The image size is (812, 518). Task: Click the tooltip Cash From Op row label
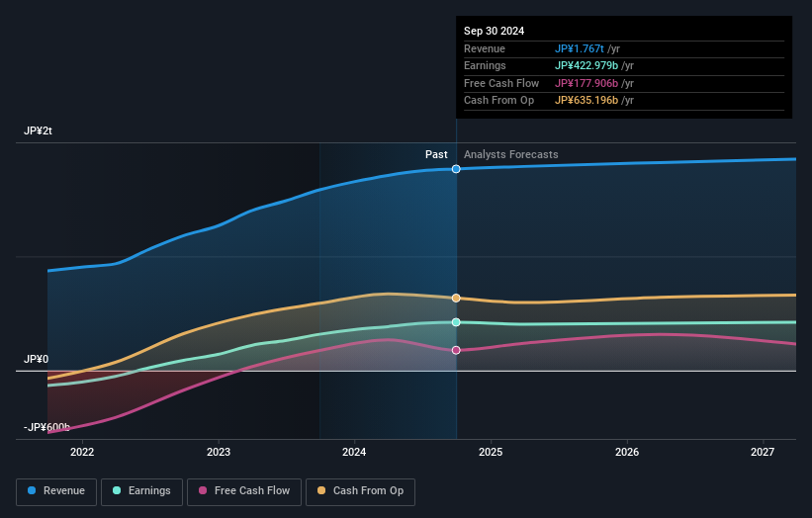point(498,101)
